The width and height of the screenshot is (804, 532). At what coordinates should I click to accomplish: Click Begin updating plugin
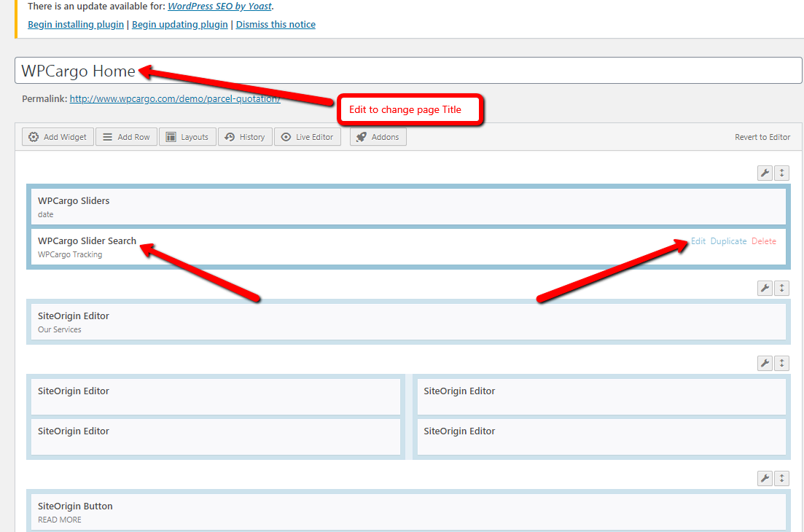tap(180, 25)
